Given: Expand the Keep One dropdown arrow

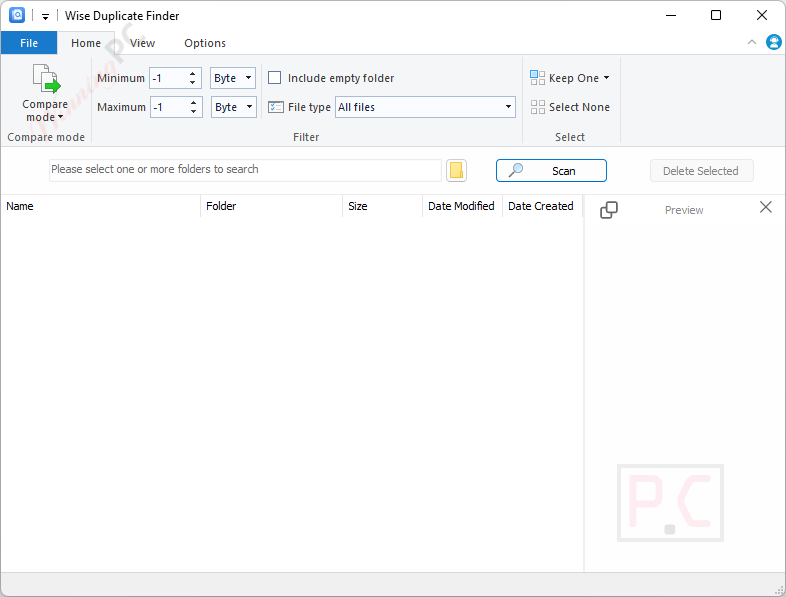Looking at the screenshot, I should 607,78.
